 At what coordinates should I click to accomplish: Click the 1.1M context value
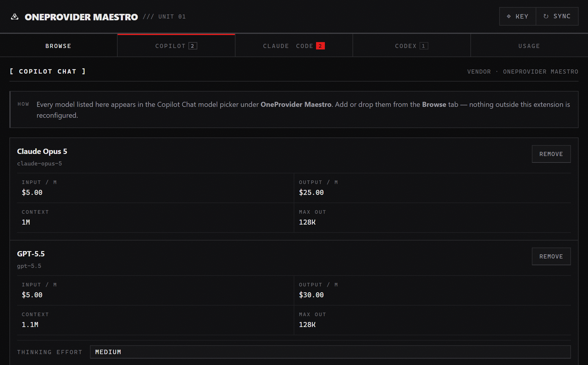pos(30,325)
